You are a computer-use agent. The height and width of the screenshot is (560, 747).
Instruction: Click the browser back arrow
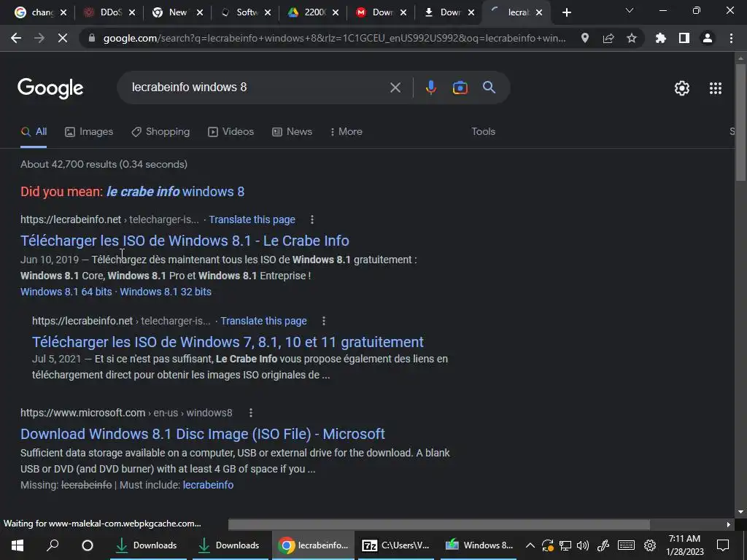16,38
